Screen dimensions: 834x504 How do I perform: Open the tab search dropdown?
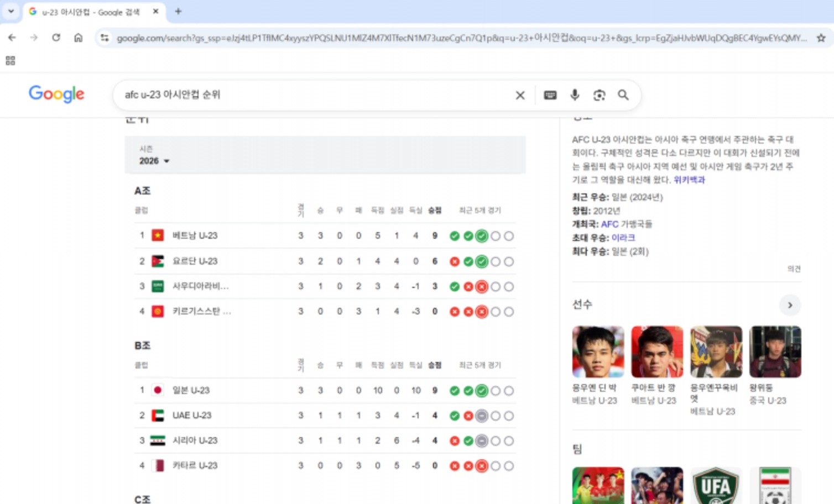(x=11, y=11)
